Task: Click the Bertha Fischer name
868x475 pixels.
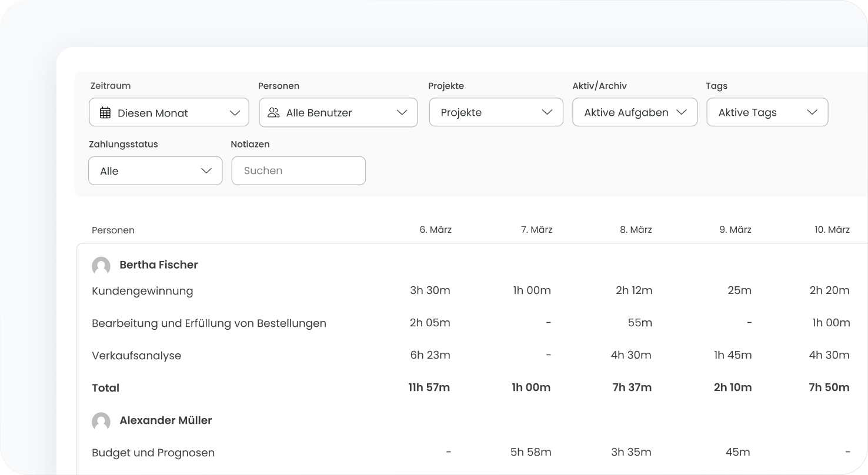Action: click(x=158, y=265)
